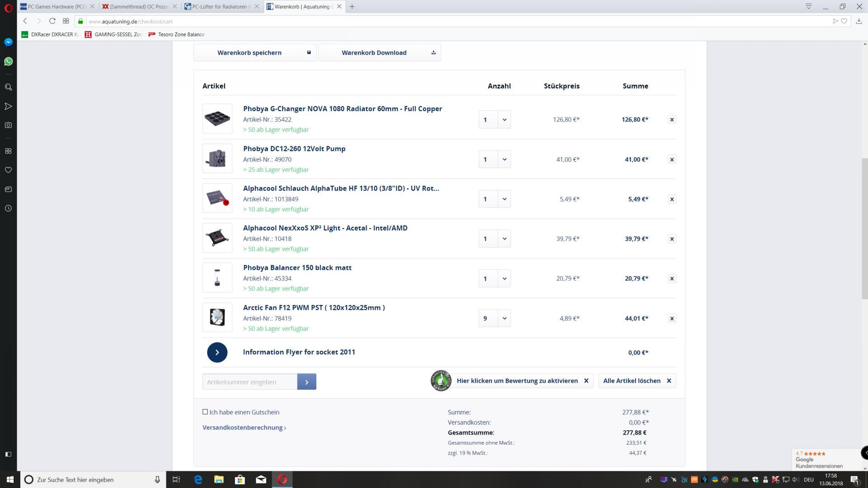Open tab menu icon in title bar

tap(808, 7)
